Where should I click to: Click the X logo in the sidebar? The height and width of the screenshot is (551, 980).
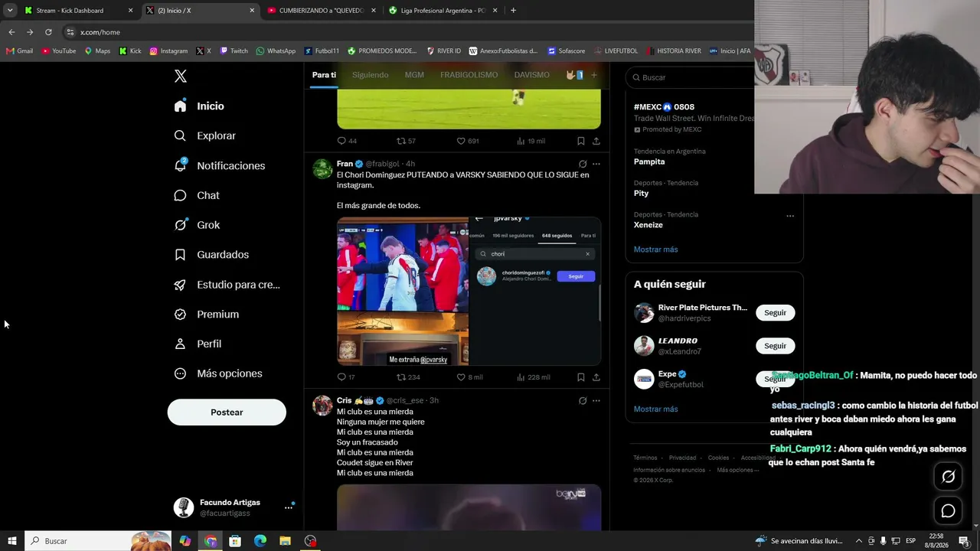[x=181, y=76]
